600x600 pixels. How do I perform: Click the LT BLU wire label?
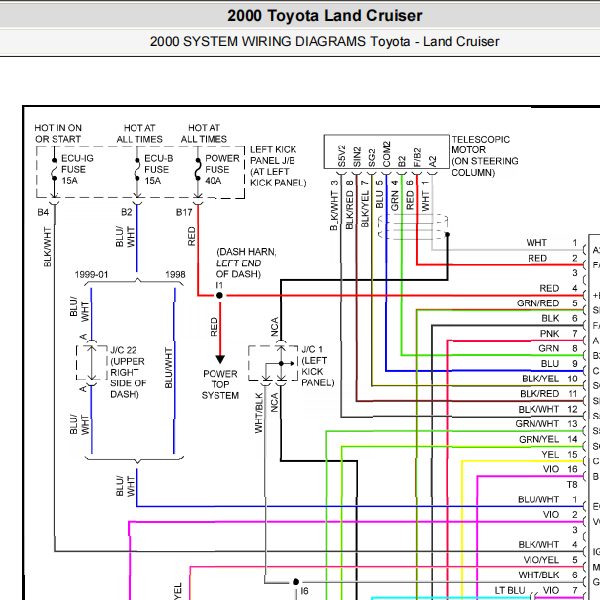tap(510, 590)
